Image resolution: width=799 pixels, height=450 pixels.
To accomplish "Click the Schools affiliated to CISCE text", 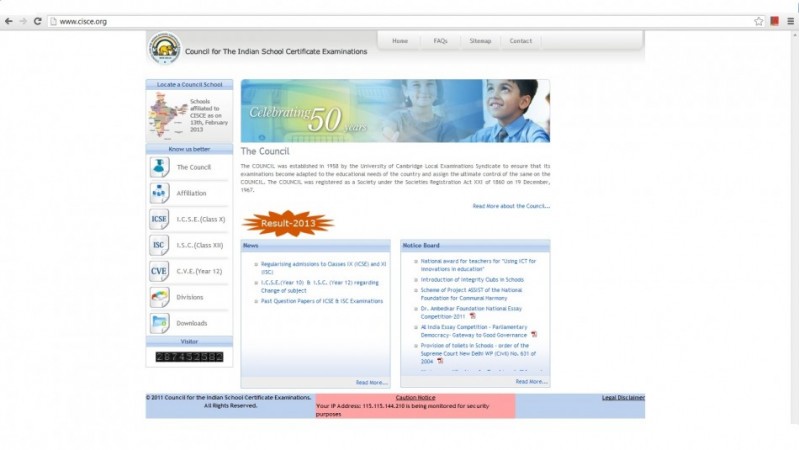I will coord(209,115).
